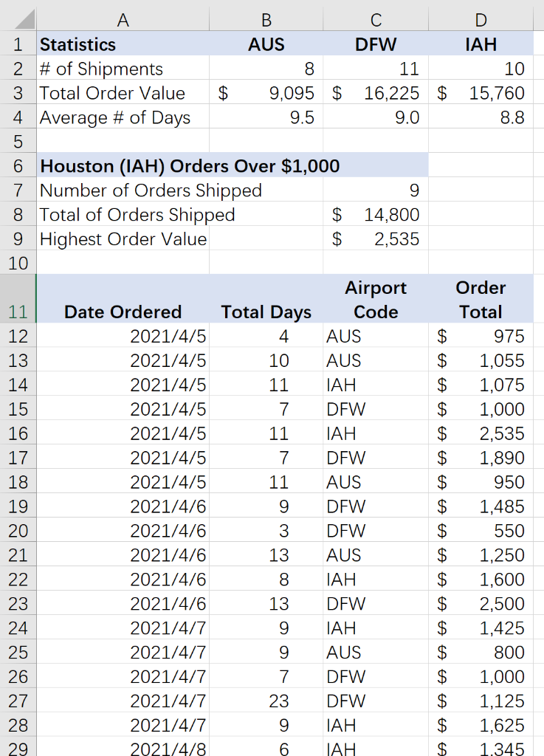This screenshot has width=544, height=756.
Task: Click the select-all corner triangle
Action: [x=18, y=20]
